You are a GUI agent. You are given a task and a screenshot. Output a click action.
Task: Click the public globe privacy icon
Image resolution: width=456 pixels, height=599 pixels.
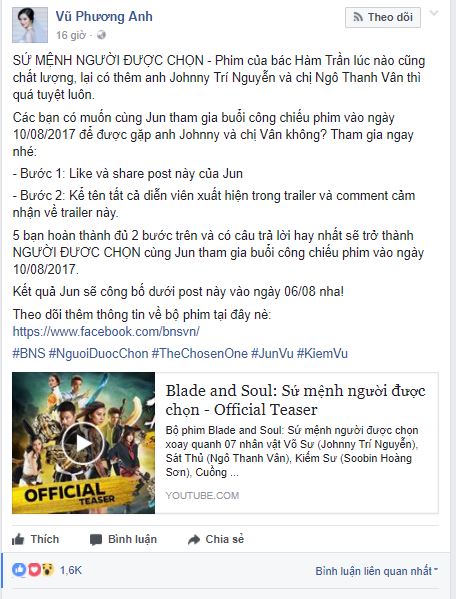tap(101, 35)
